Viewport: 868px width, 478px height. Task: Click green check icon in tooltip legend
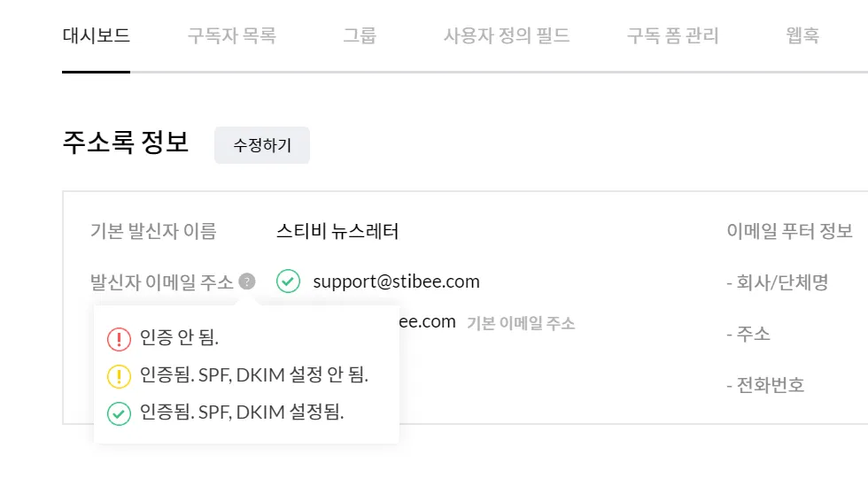[119, 412]
